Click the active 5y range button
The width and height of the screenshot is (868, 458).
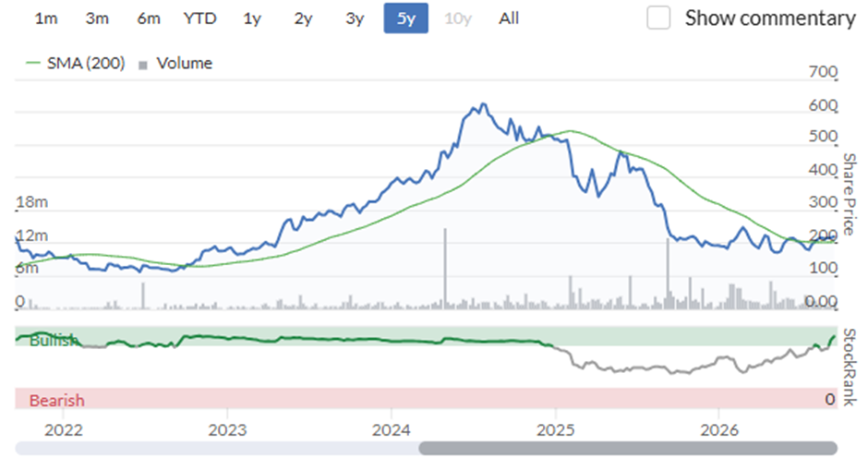pos(405,18)
